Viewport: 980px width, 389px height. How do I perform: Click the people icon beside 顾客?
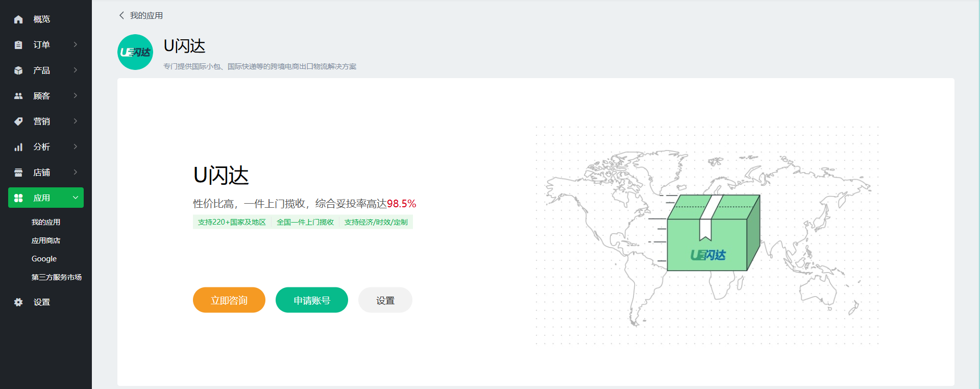(x=18, y=96)
